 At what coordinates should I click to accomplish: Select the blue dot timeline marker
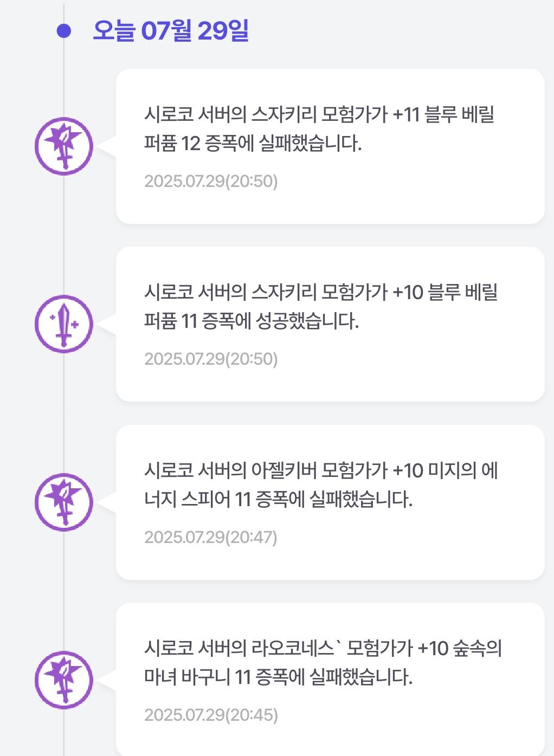point(64,31)
